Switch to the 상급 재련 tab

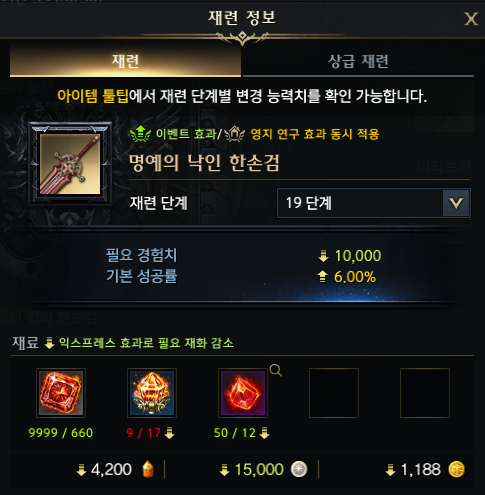click(x=358, y=61)
